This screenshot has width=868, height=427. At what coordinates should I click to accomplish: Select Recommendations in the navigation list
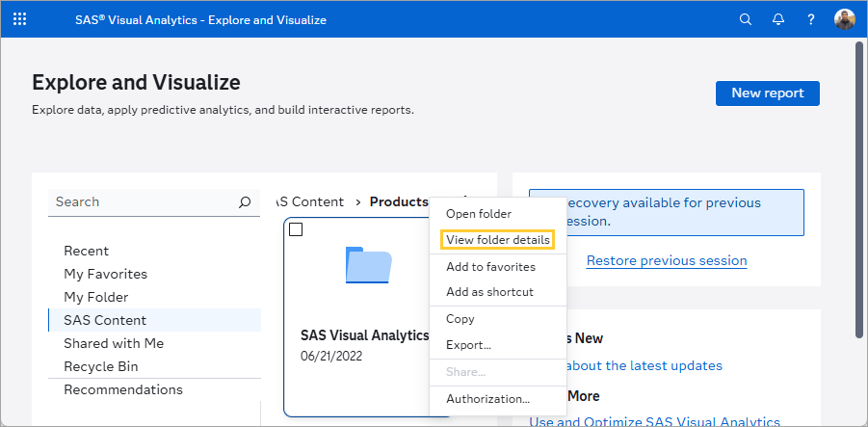(x=154, y=390)
